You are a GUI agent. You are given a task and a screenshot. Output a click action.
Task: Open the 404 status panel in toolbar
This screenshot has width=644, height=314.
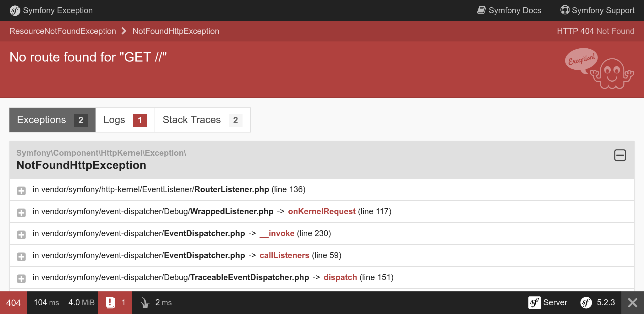click(x=14, y=303)
